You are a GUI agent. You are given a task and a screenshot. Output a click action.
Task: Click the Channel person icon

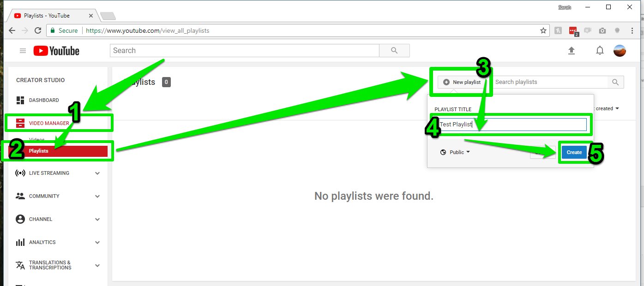tap(20, 219)
